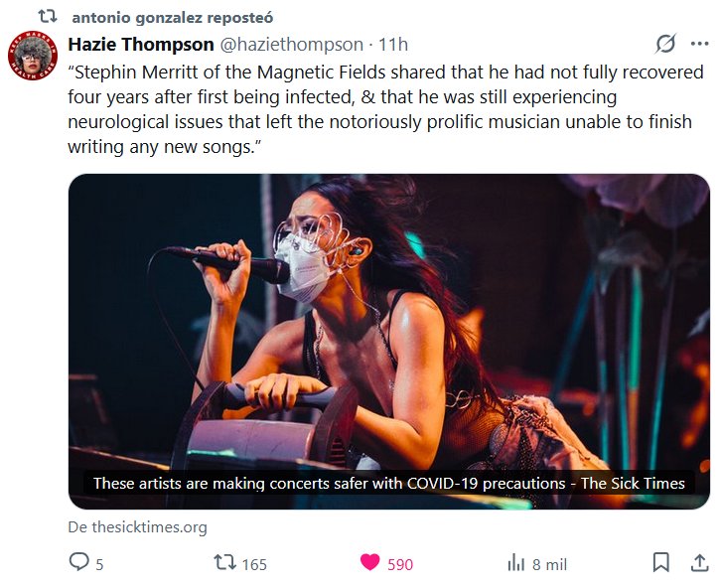Click the Sick Times article caption overlay
The height and width of the screenshot is (588, 721).
pyautogui.click(x=388, y=484)
